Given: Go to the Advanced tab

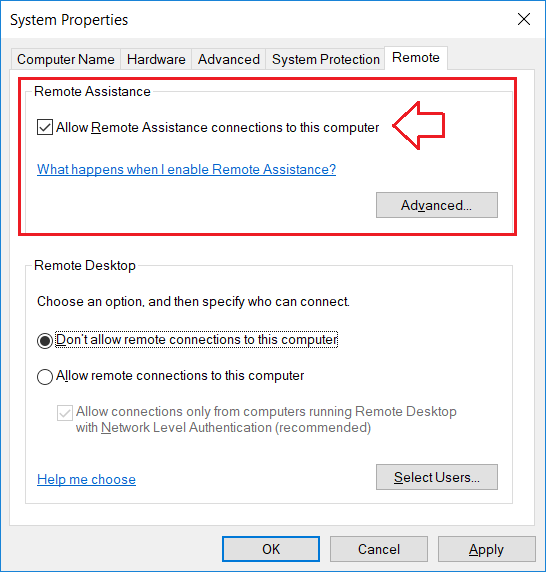Looking at the screenshot, I should pyautogui.click(x=229, y=59).
